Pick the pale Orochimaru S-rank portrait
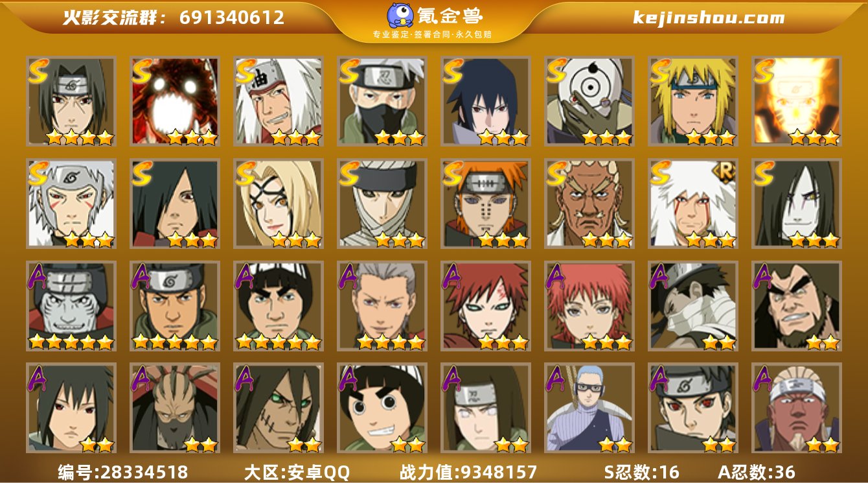Image resolution: width=868 pixels, height=483 pixels. [x=796, y=204]
